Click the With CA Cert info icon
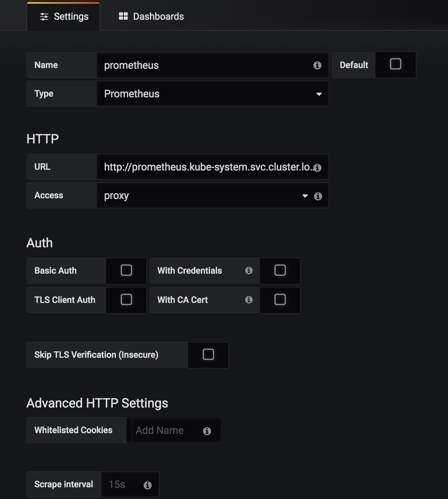 [249, 300]
